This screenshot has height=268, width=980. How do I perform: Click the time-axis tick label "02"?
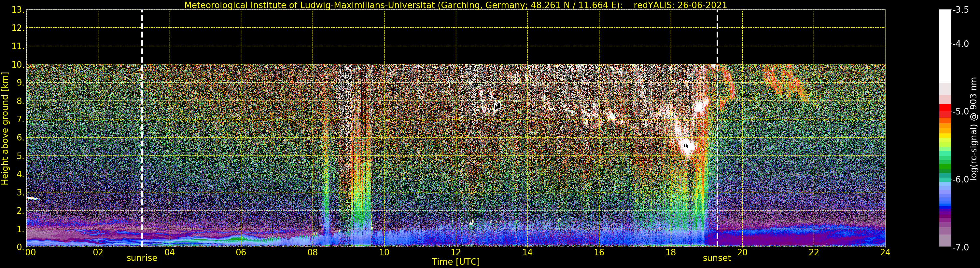click(x=98, y=252)
